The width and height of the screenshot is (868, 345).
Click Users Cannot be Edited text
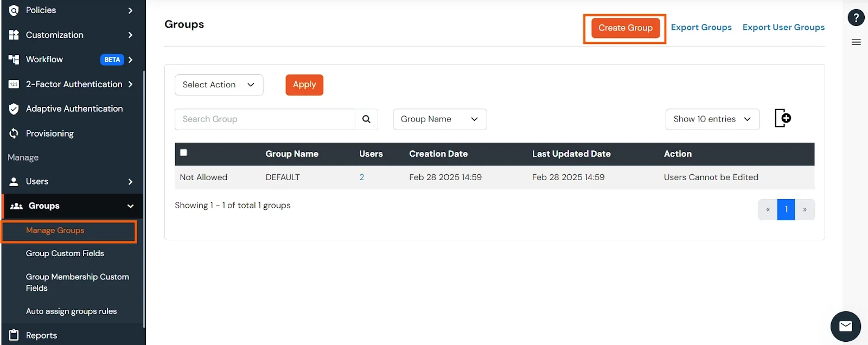coord(711,177)
